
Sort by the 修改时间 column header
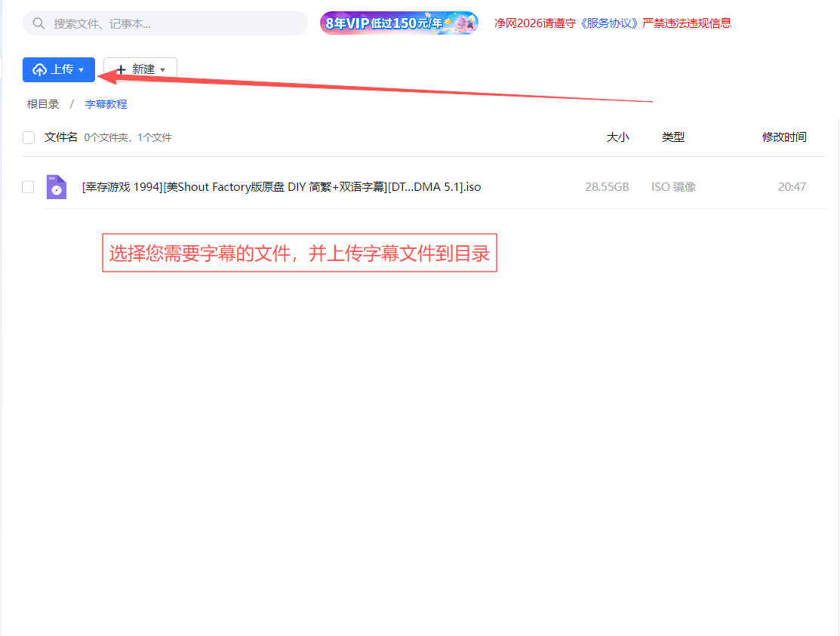click(784, 137)
